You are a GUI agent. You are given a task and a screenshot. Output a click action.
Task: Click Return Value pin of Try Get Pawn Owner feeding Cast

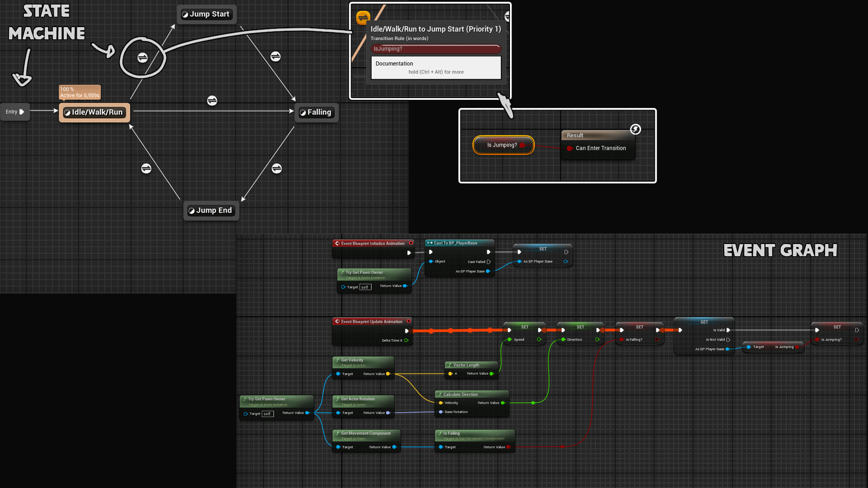(405, 286)
